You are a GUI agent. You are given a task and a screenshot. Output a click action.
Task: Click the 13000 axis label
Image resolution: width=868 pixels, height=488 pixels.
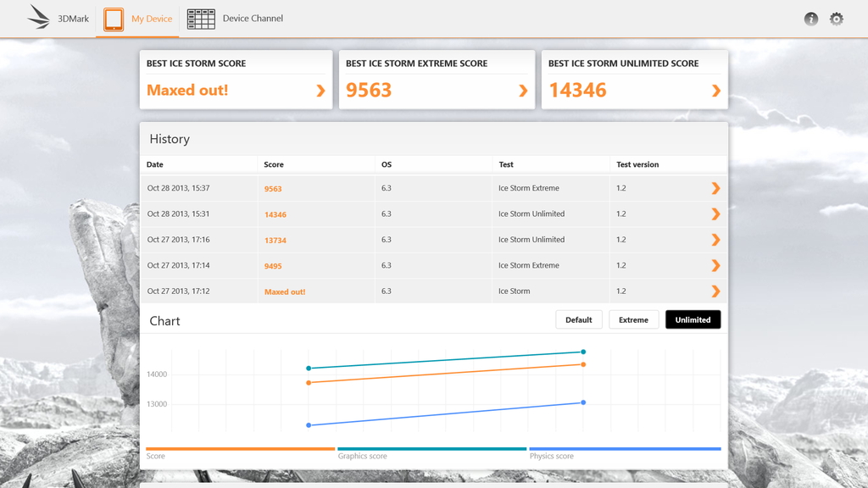tap(157, 404)
